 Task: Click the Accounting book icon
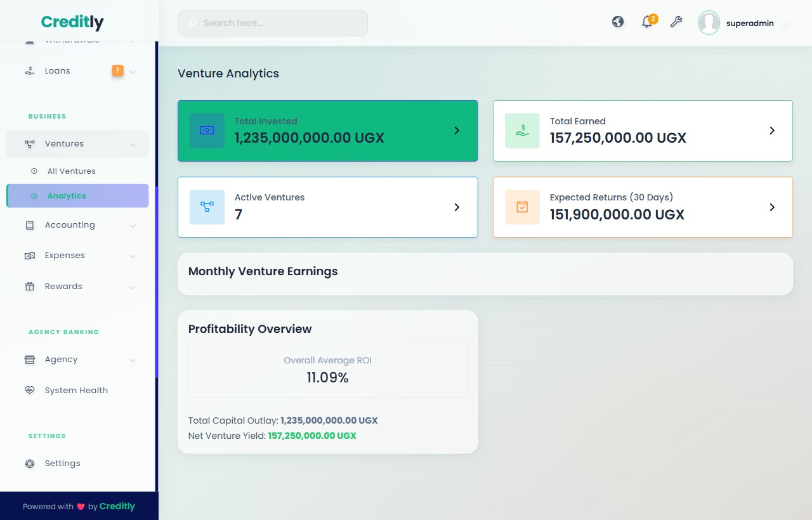click(30, 225)
